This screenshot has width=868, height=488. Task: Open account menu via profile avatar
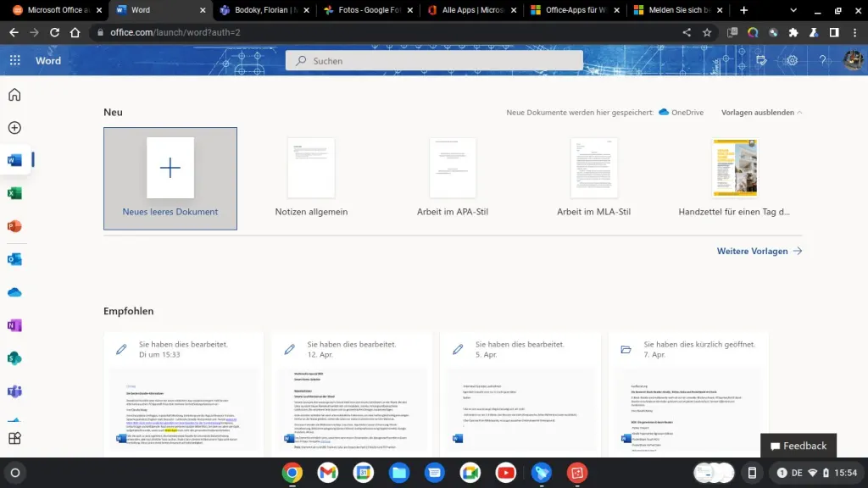(x=852, y=60)
